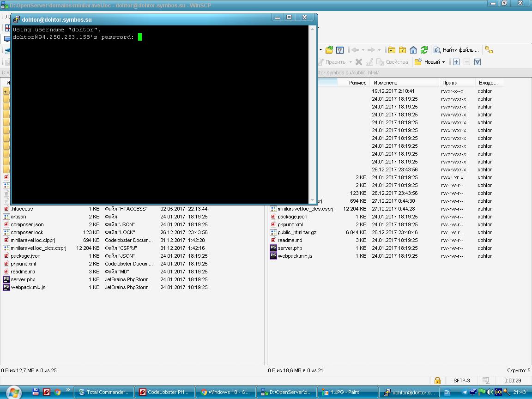Refresh the remote directory listing
Screen dimensions: 532x399
pyautogui.click(x=424, y=50)
